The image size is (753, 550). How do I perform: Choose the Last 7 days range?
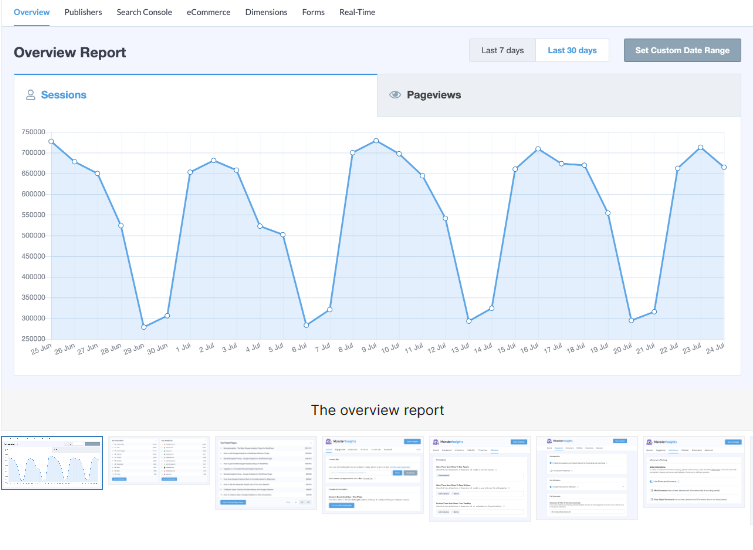[x=502, y=50]
